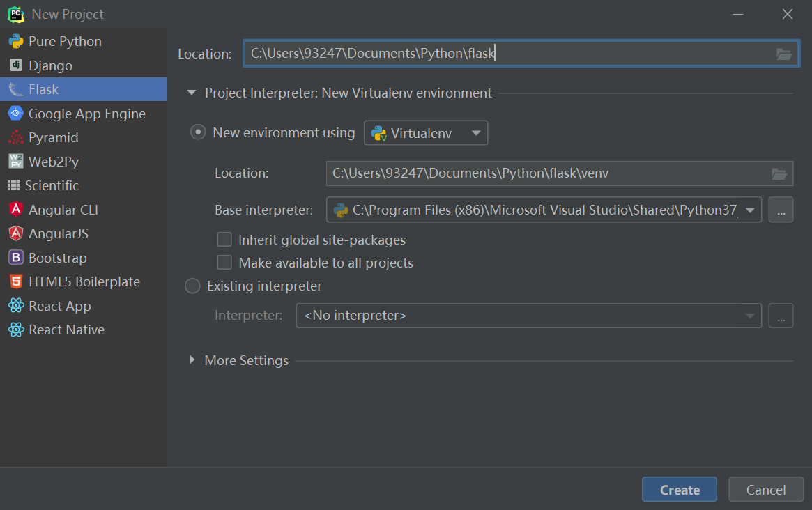Click the Create button
812x510 pixels.
click(x=680, y=490)
